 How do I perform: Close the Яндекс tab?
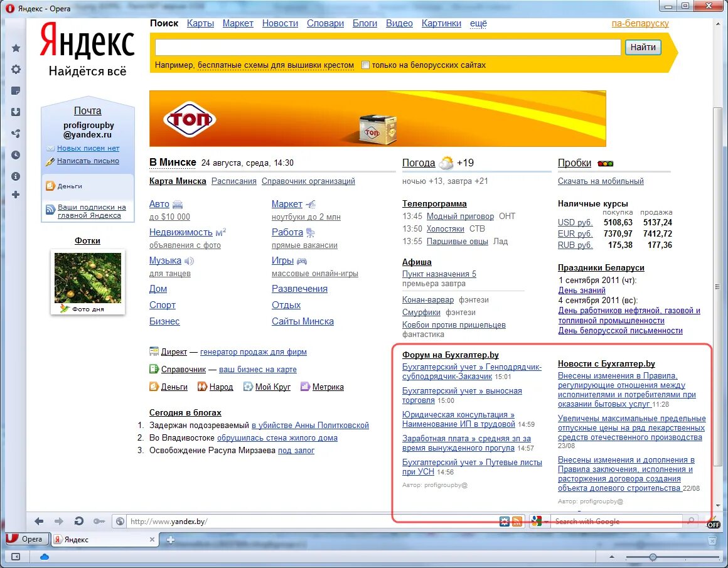pos(152,540)
